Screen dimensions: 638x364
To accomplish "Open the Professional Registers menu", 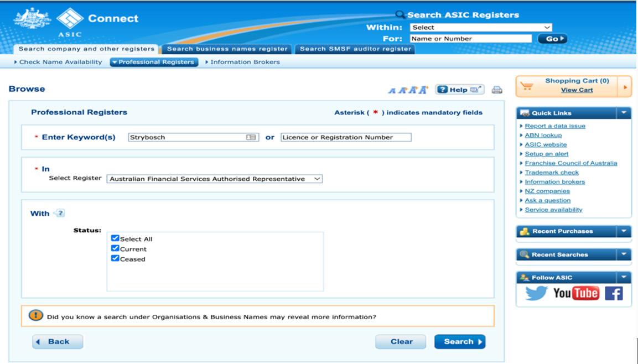I will [x=154, y=62].
